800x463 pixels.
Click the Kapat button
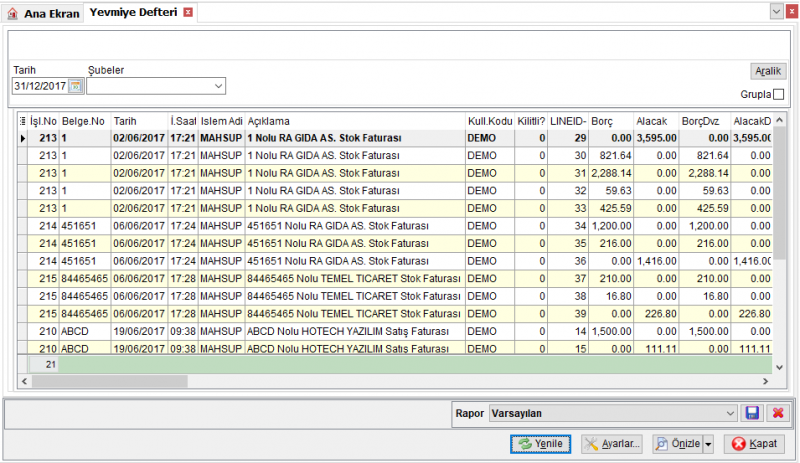pyautogui.click(x=755, y=444)
